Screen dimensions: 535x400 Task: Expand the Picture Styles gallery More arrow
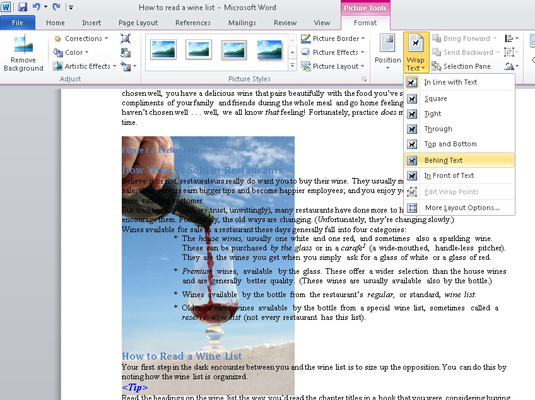292,65
